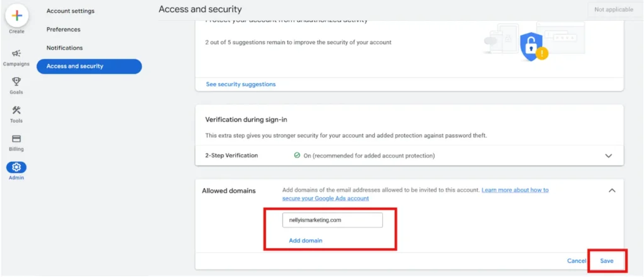
Task: Click the colorful Create plus icon
Action: 17,16
